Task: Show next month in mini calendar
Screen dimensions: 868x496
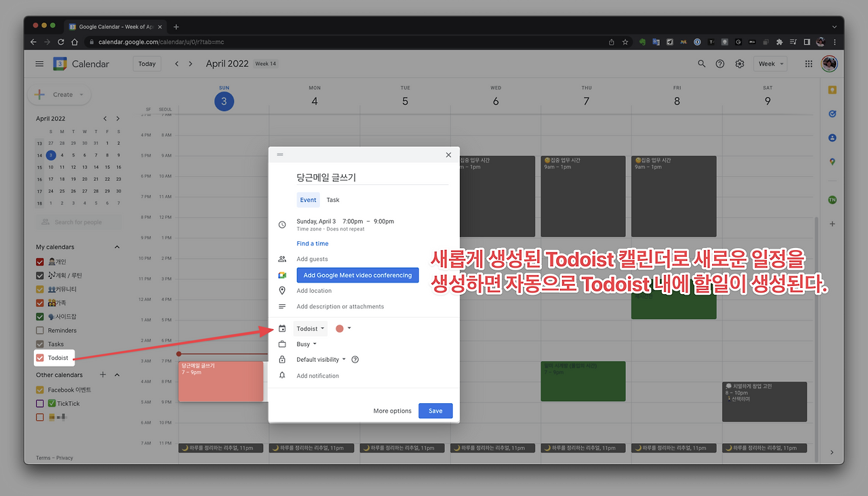Action: click(x=118, y=119)
